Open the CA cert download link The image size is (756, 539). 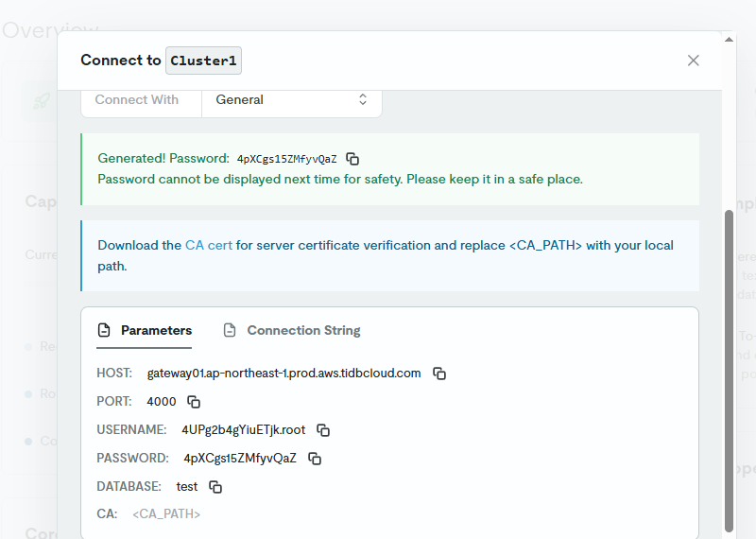coord(208,245)
